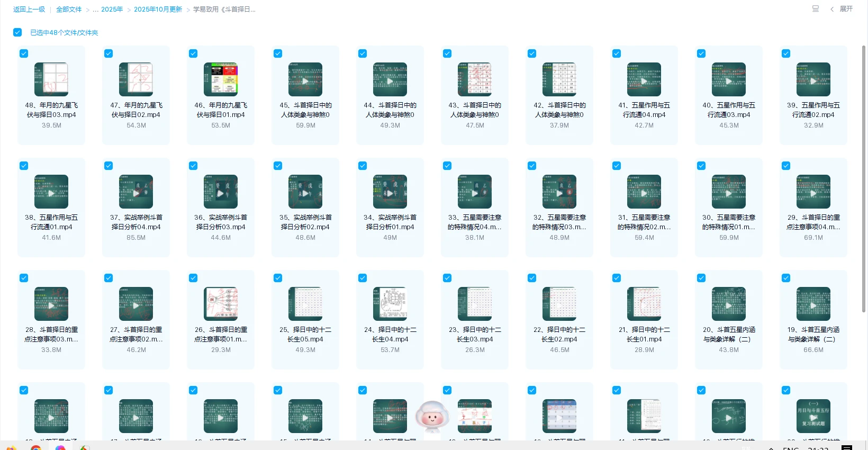
Task: Play video icon of 36、实战举例斗首择日分析03.mp4
Action: (221, 192)
